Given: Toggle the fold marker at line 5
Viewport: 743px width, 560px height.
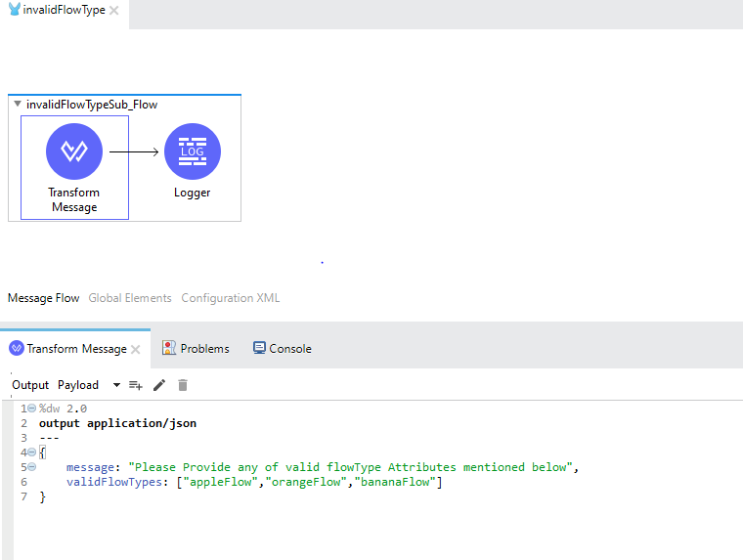Looking at the screenshot, I should [x=31, y=467].
